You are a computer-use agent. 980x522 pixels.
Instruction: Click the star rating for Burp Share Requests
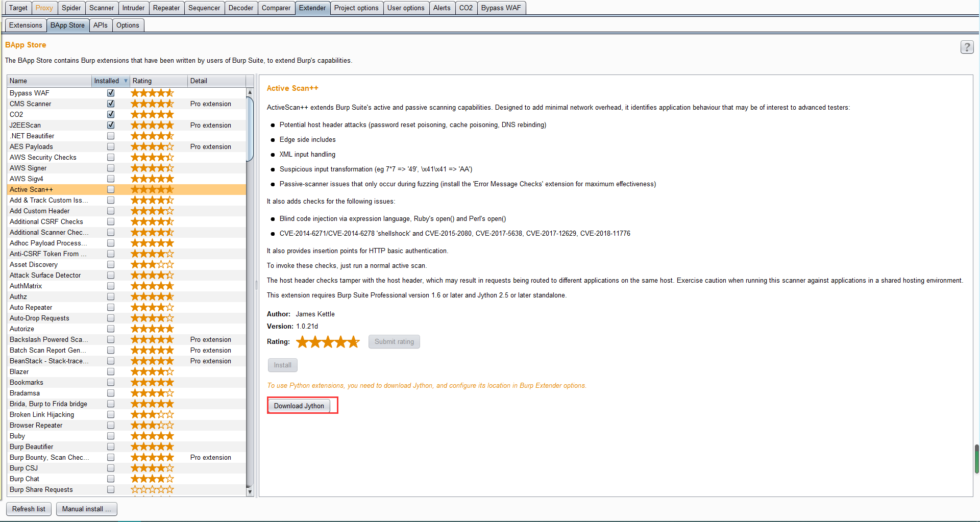tap(152, 489)
